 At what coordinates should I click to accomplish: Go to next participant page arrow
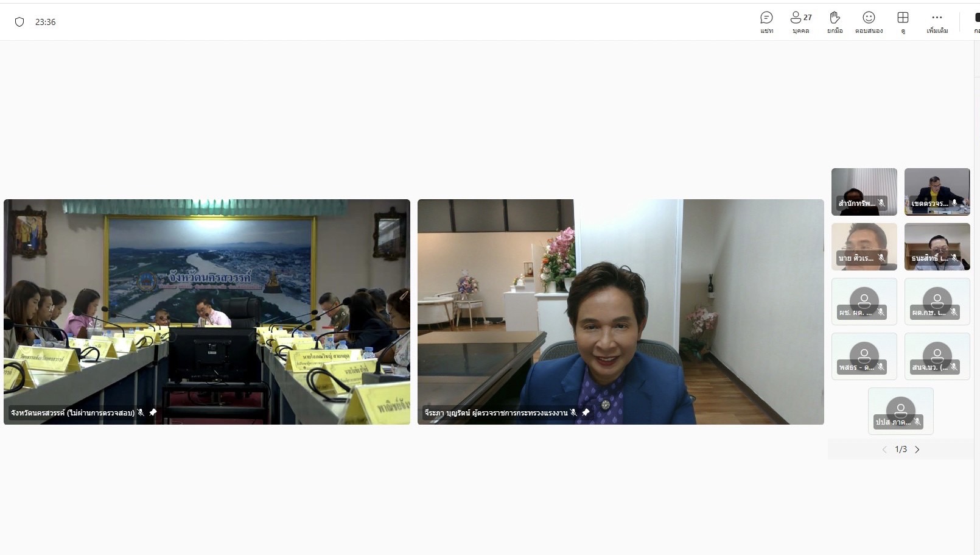pyautogui.click(x=917, y=450)
